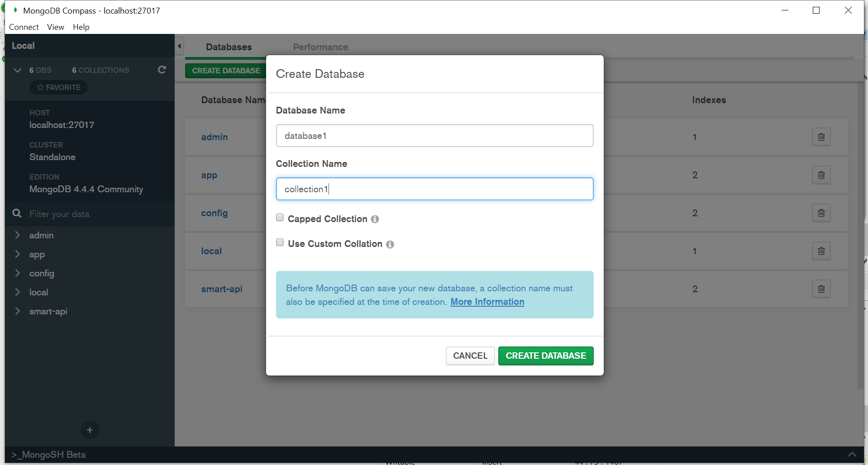Click the MongoSH Beta shell bar
This screenshot has width=868, height=465.
coord(434,455)
